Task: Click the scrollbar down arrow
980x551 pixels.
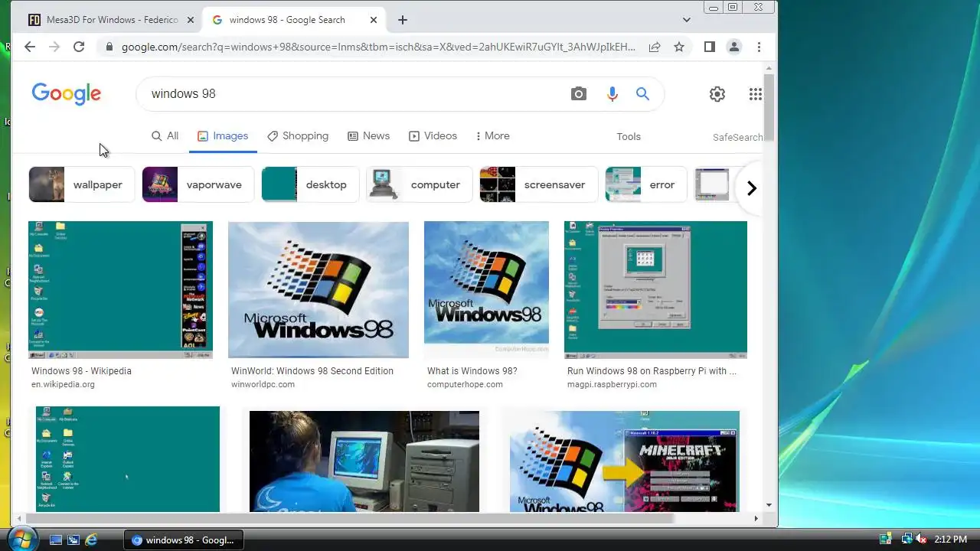Action: point(769,505)
